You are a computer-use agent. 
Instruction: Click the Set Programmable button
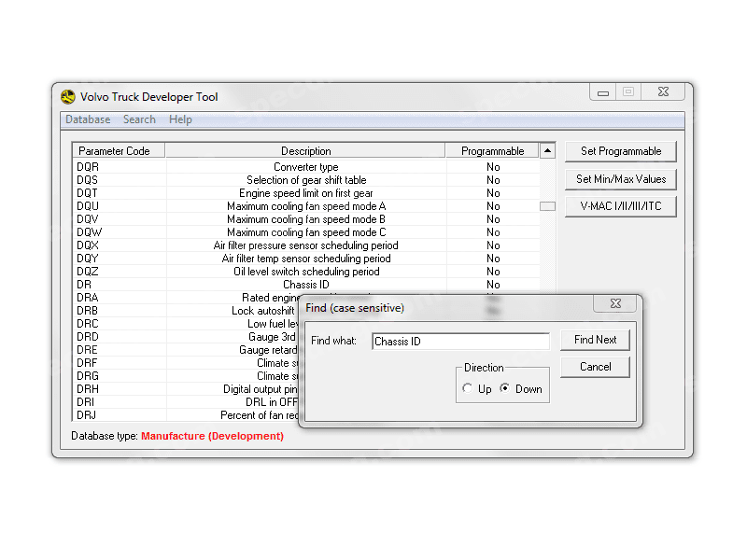(x=621, y=151)
